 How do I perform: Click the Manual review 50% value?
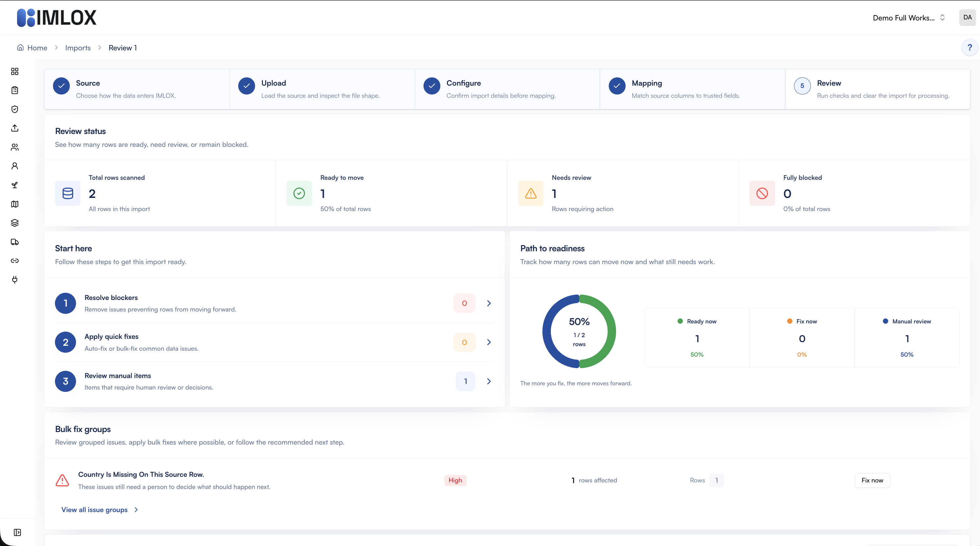point(907,354)
